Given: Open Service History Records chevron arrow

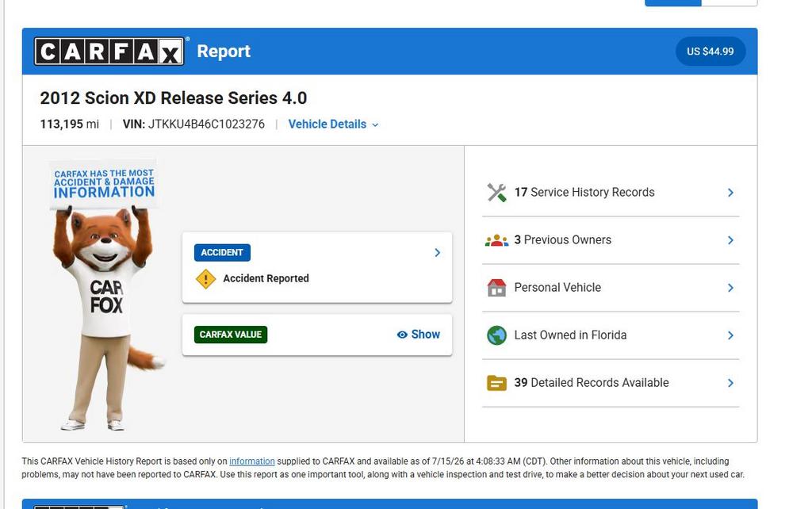Looking at the screenshot, I should tap(730, 193).
